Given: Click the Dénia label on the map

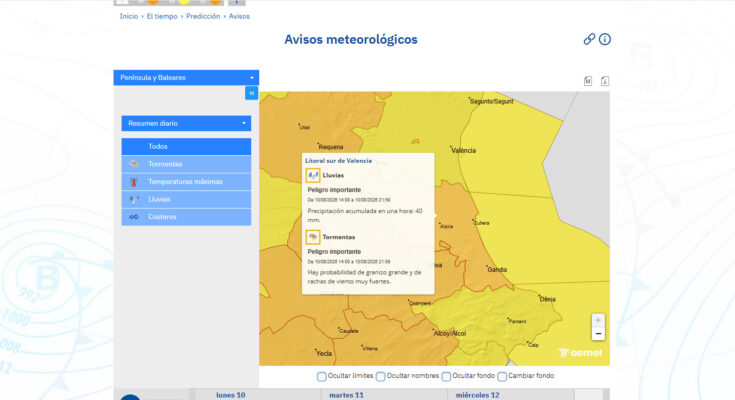Looking at the screenshot, I should point(548,299).
